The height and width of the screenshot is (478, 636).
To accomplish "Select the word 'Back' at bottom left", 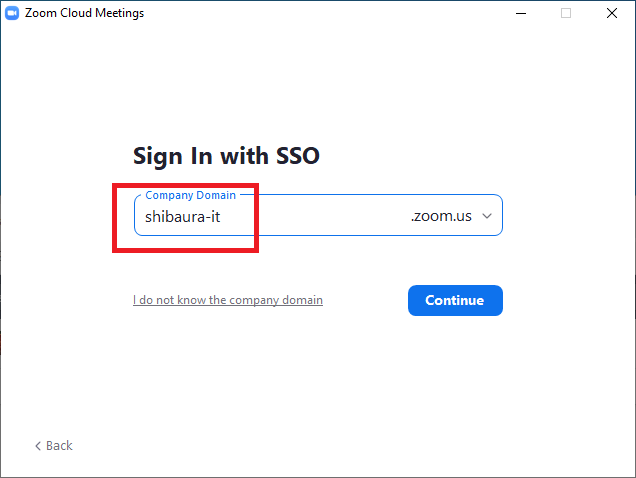I will tap(60, 446).
